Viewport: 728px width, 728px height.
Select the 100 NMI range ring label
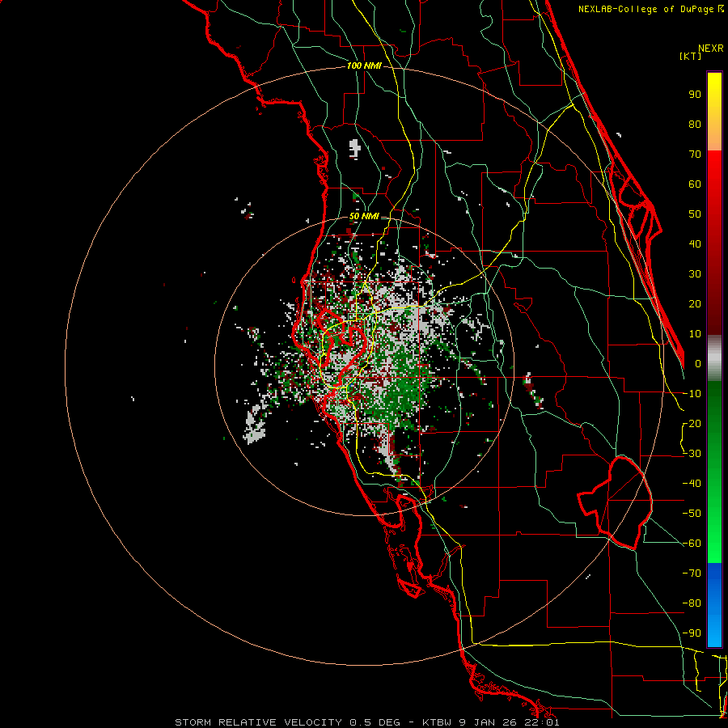(364, 66)
